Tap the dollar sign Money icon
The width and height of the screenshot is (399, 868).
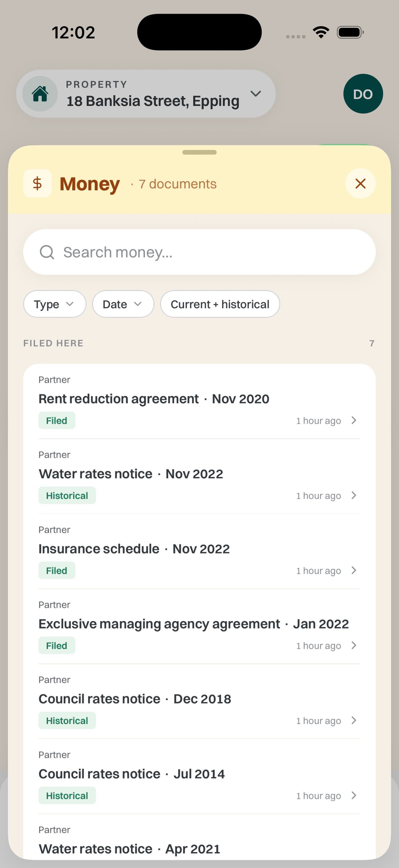tap(37, 183)
